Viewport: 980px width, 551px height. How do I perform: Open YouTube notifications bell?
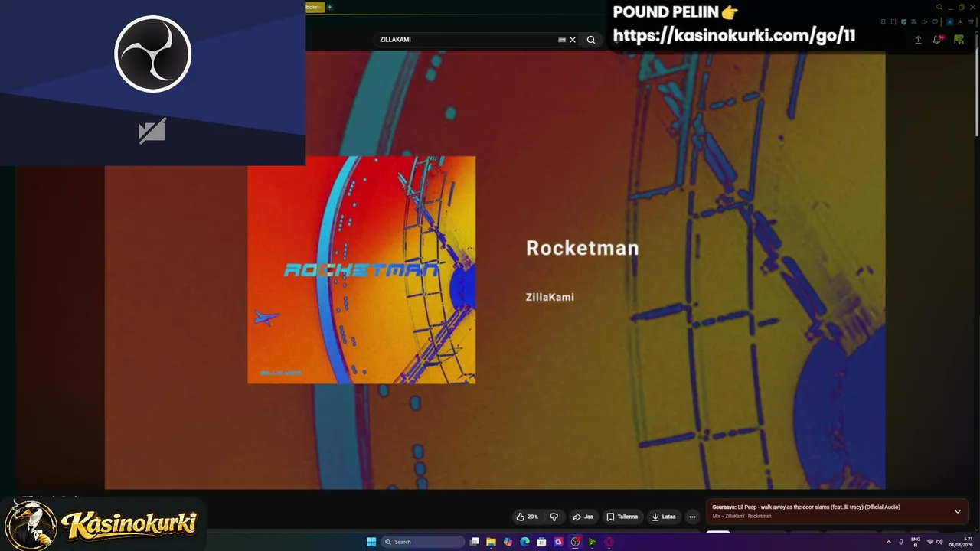(x=937, y=40)
